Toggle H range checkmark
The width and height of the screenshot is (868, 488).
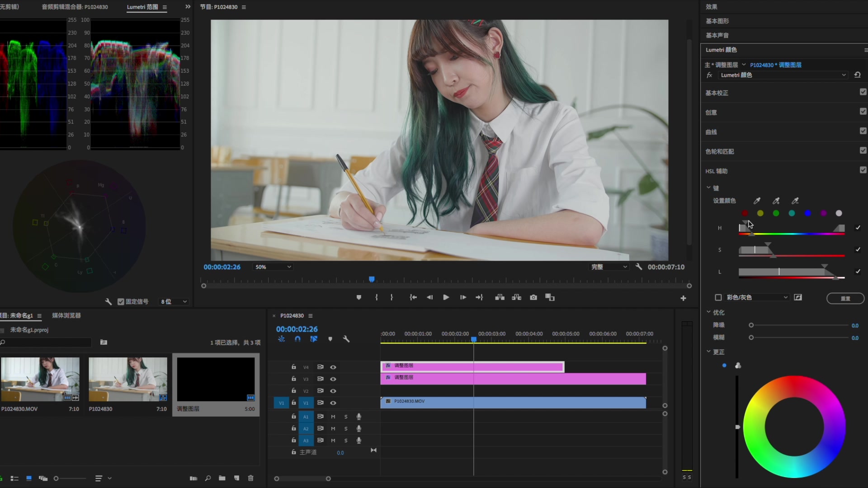pyautogui.click(x=858, y=228)
